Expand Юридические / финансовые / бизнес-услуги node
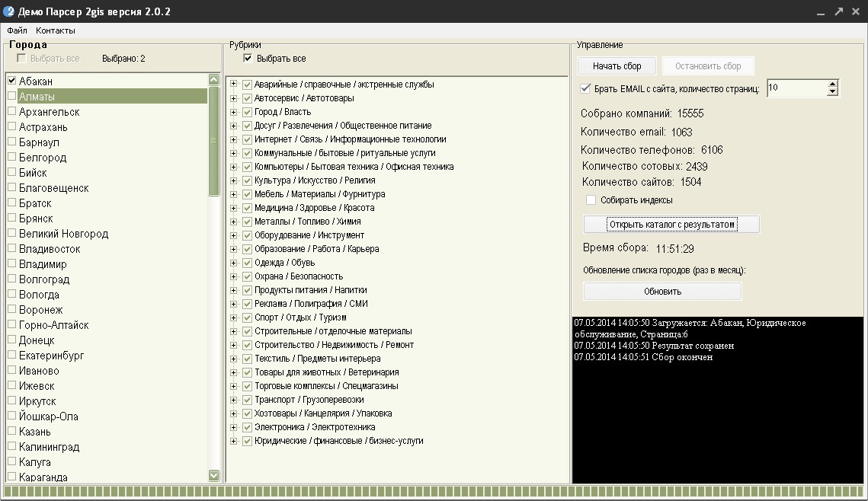Screen dimensions: 868x501 point(234,441)
